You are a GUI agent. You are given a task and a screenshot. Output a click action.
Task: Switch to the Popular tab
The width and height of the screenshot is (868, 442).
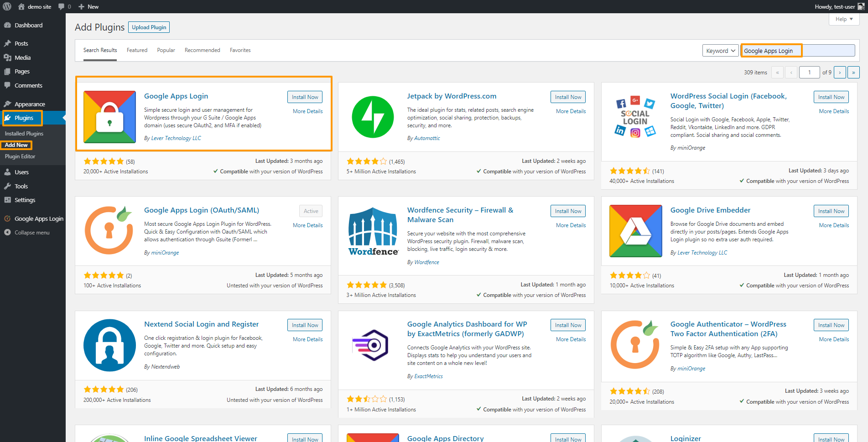pyautogui.click(x=166, y=50)
